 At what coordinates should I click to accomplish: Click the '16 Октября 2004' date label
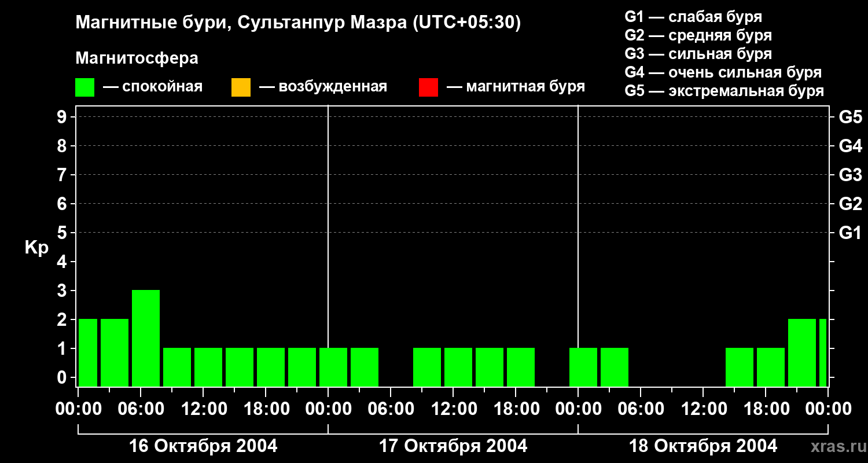(203, 446)
